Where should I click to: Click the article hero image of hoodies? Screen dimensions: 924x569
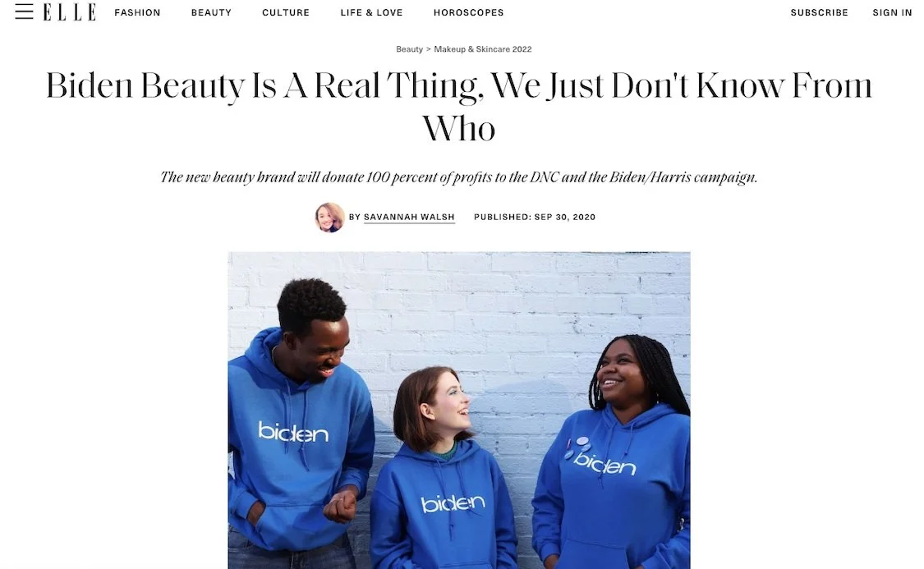point(459,410)
